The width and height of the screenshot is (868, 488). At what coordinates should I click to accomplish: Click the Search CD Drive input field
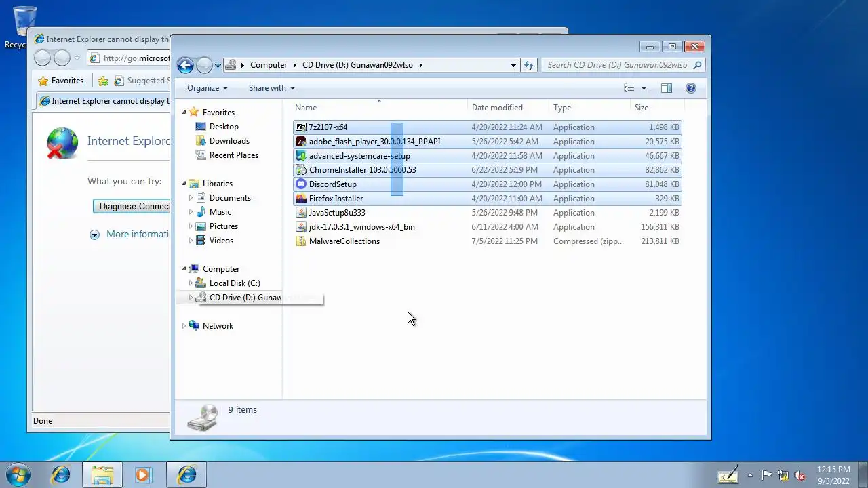coord(617,65)
